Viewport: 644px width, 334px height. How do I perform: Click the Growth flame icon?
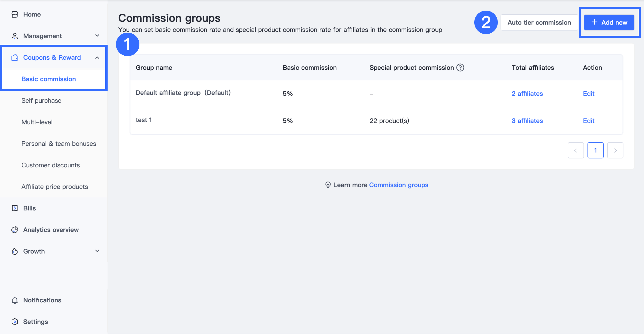(x=15, y=251)
